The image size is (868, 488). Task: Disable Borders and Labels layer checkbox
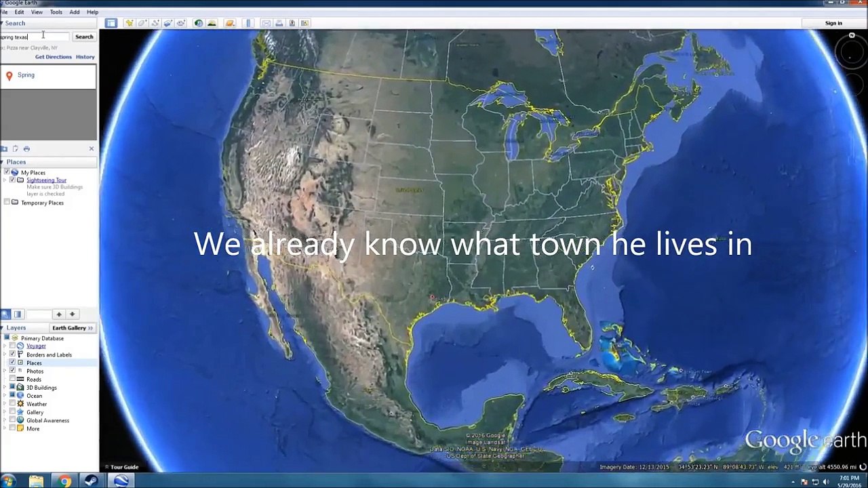click(x=12, y=354)
